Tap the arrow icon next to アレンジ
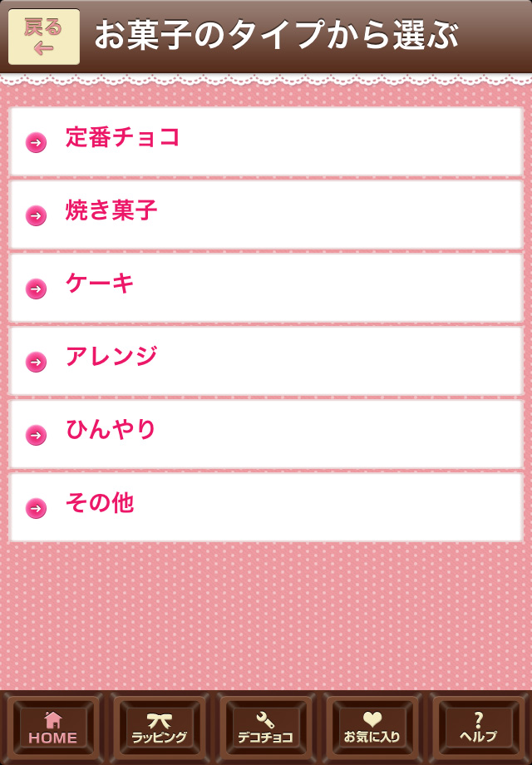532x765 pixels. click(36, 362)
